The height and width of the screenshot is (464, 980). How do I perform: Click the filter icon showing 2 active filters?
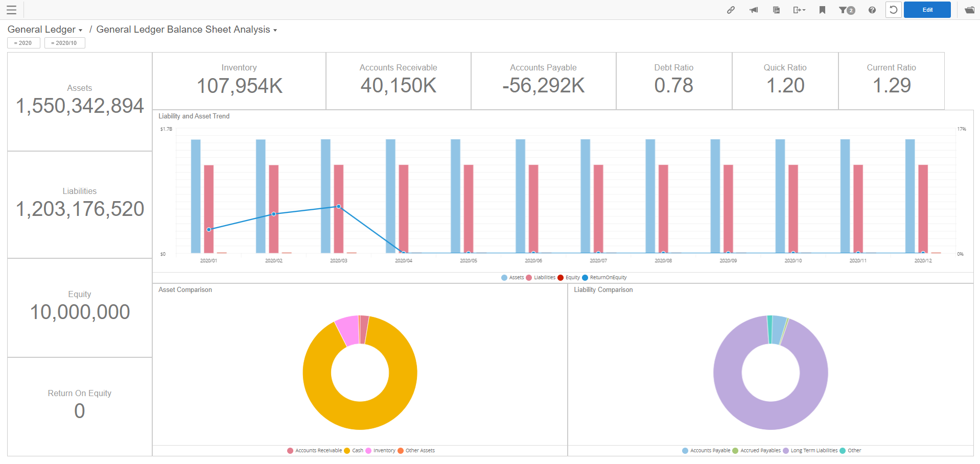click(846, 10)
